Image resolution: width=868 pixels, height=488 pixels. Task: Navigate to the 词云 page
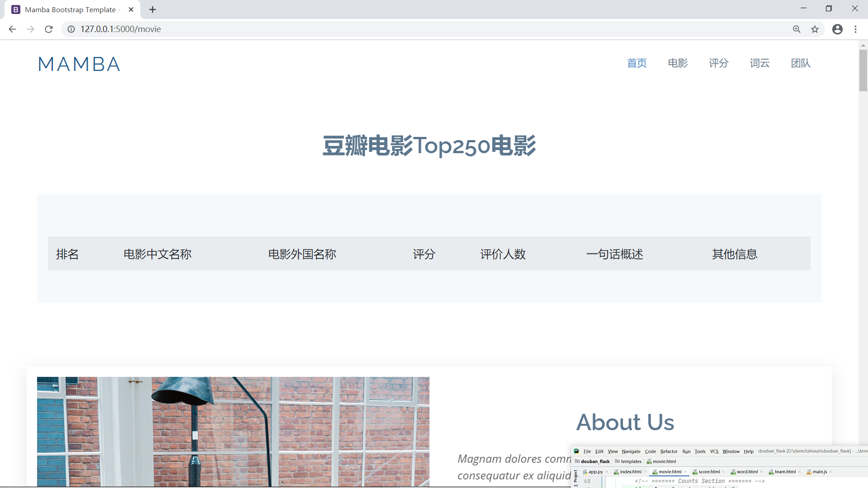coord(759,63)
